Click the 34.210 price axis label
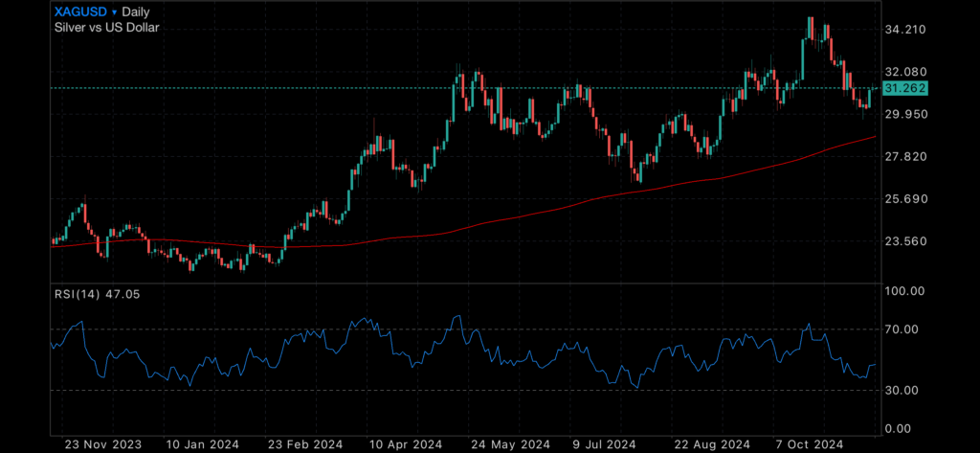The height and width of the screenshot is (453, 980). tap(907, 30)
